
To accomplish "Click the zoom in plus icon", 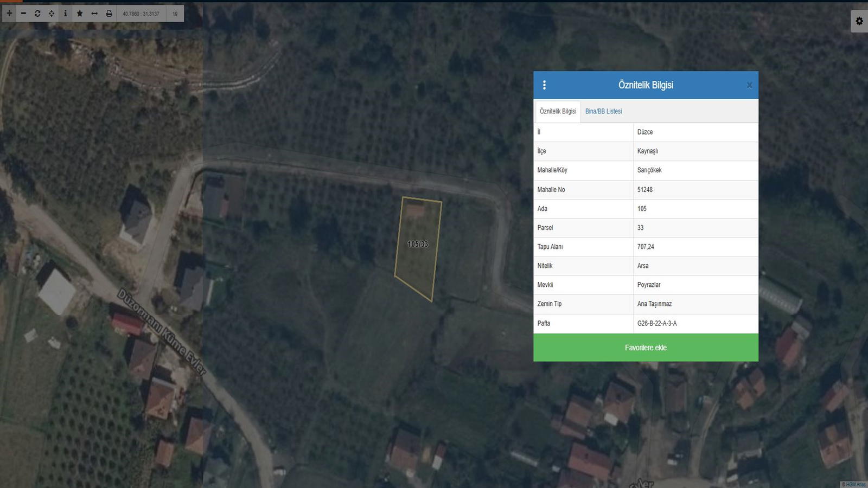I will point(9,14).
